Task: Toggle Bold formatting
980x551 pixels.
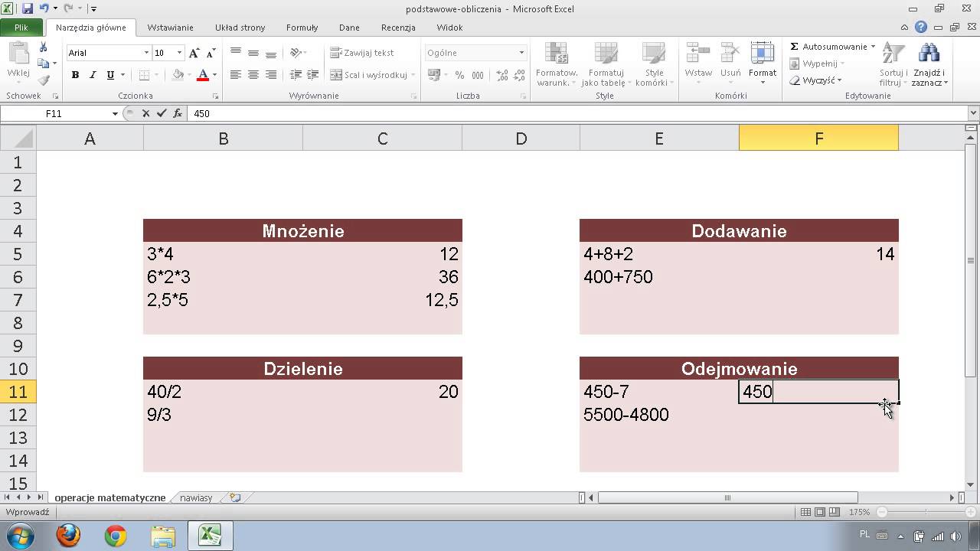Action: click(75, 75)
